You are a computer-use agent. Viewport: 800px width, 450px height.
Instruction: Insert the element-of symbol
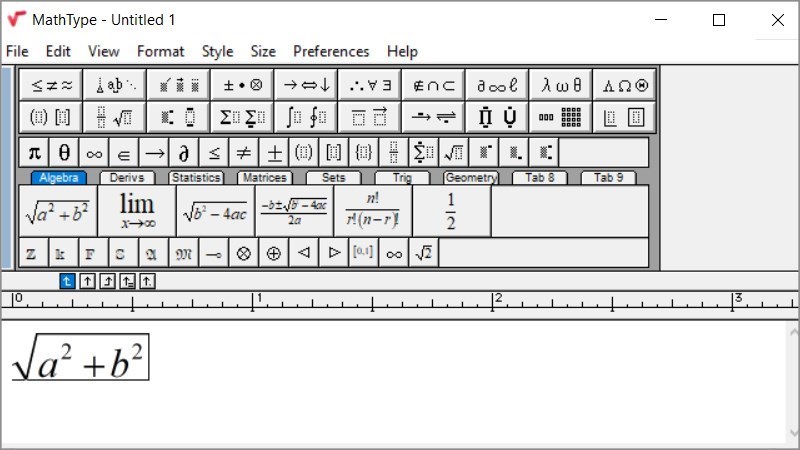124,153
